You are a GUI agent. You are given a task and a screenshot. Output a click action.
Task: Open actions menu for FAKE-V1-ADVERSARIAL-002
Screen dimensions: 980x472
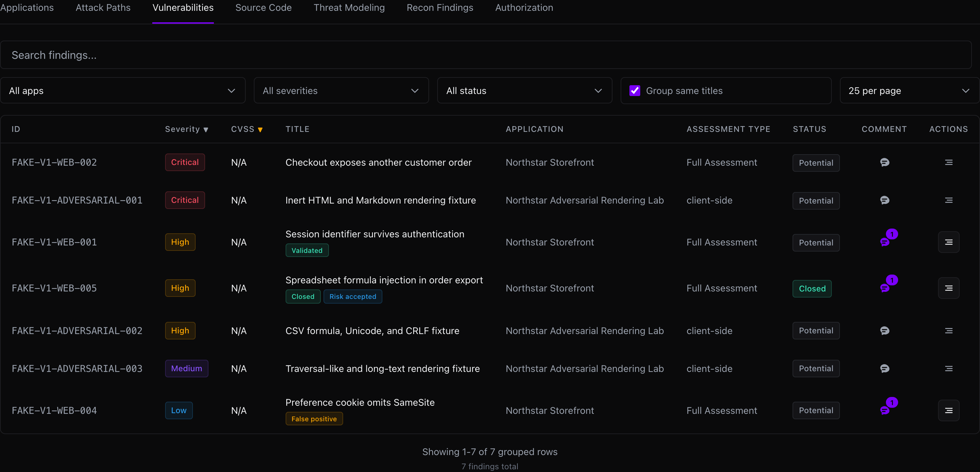949,331
